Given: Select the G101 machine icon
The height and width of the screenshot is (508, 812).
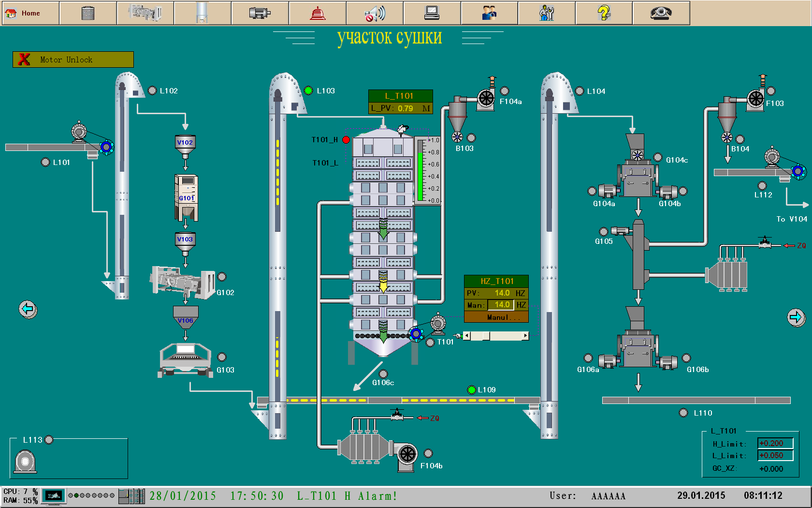Looking at the screenshot, I should tap(186, 197).
